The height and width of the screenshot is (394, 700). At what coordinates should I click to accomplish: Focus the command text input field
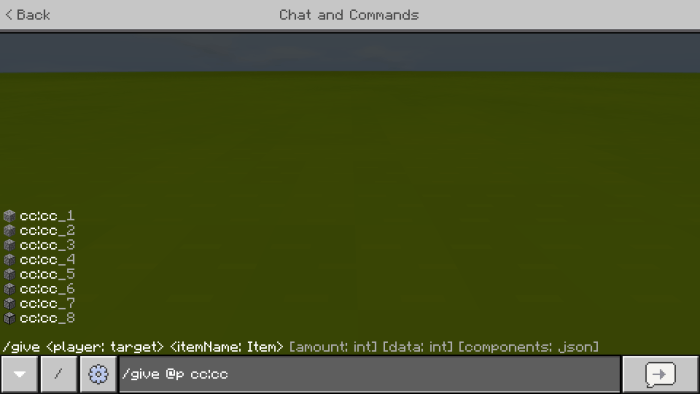[x=370, y=374]
